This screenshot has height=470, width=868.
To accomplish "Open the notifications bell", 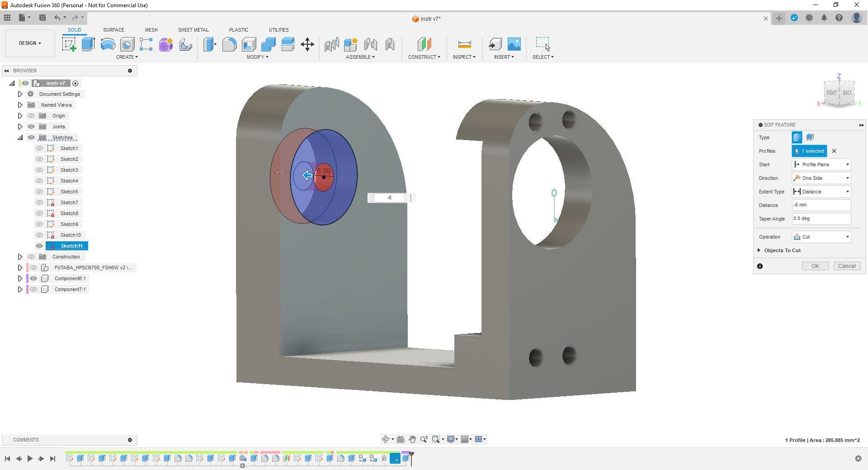I will tap(824, 18).
